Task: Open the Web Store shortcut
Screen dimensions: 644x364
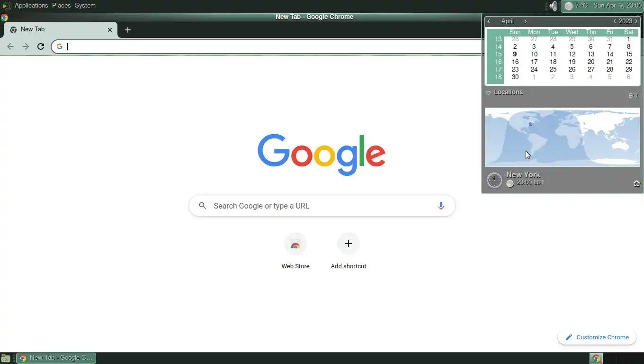Action: pyautogui.click(x=295, y=252)
